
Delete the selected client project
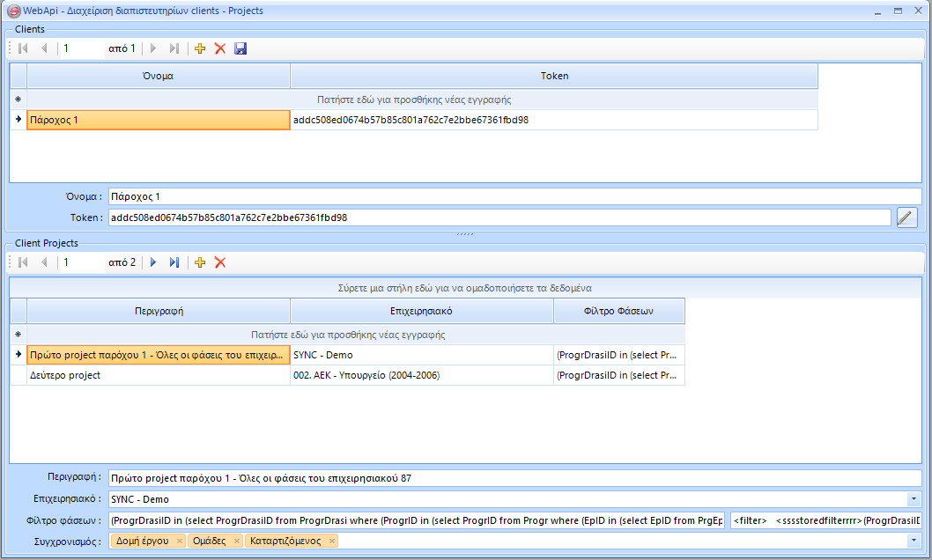click(x=220, y=262)
